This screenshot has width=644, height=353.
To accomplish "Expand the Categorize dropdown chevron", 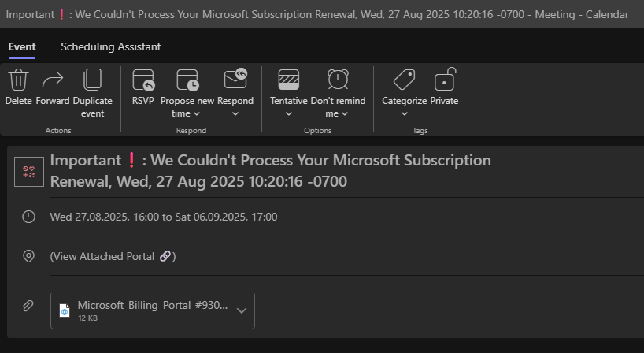I will pyautogui.click(x=404, y=113).
